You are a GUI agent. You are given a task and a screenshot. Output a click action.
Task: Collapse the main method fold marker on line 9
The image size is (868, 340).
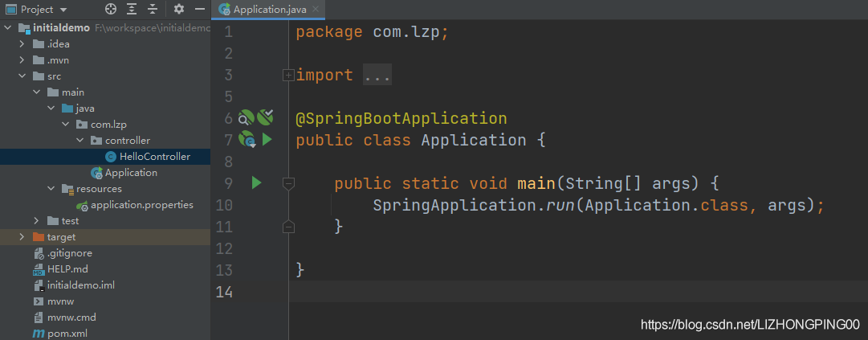pos(288,183)
